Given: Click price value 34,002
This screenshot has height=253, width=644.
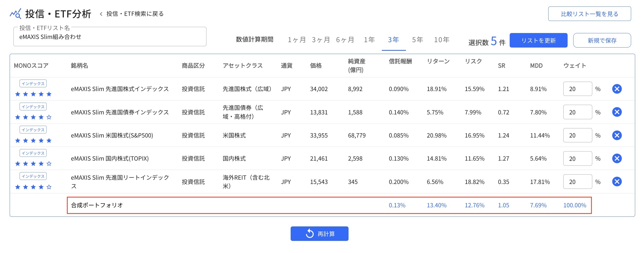Looking at the screenshot, I should pos(319,89).
